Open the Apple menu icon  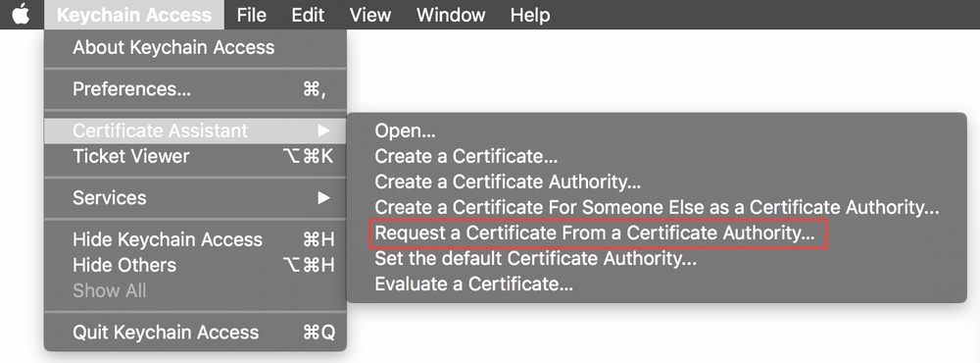tap(22, 15)
